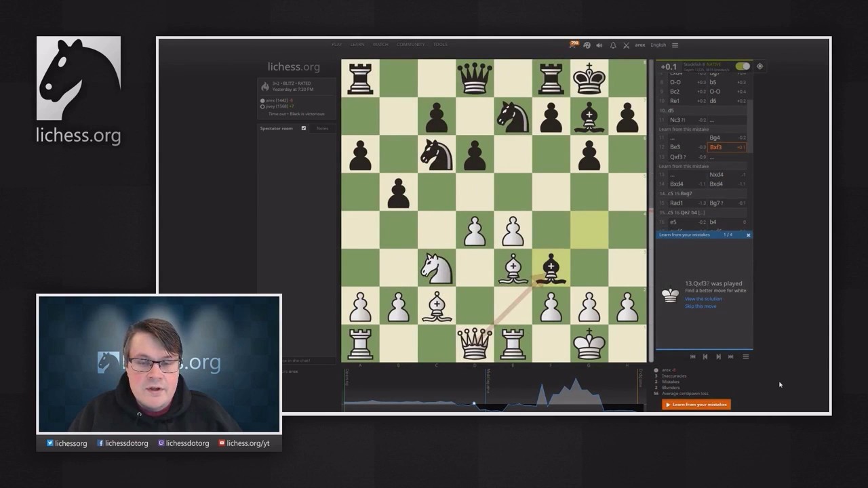This screenshot has width=868, height=488.
Task: Open the theme palette icon
Action: [x=587, y=45]
